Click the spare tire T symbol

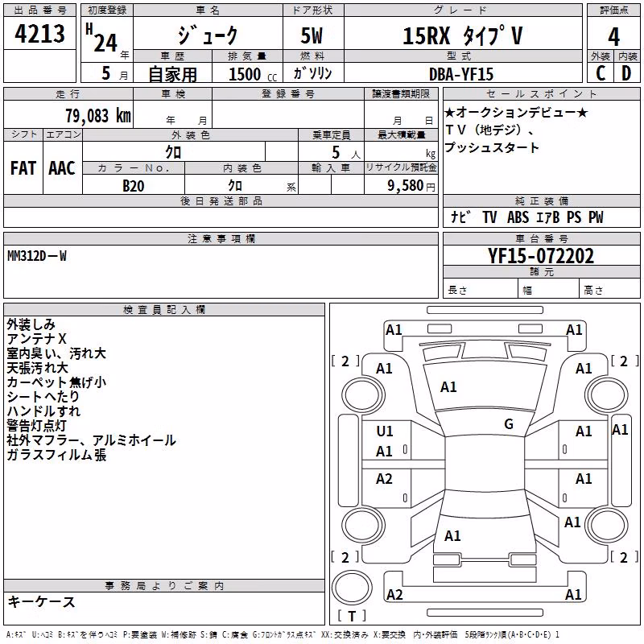tap(352, 616)
